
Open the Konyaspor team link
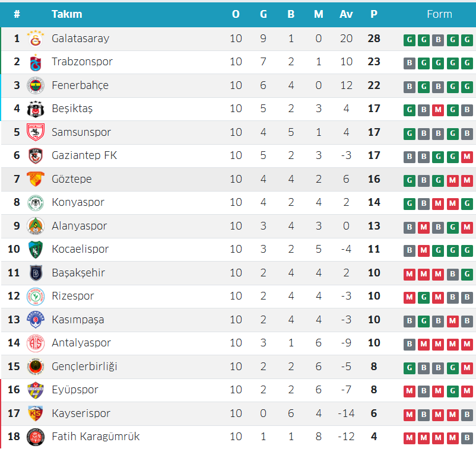point(78,202)
